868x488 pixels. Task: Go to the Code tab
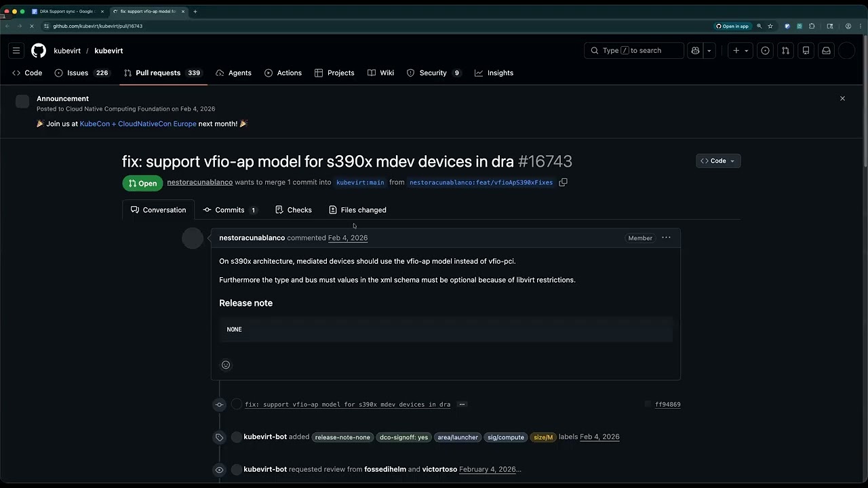tap(27, 73)
